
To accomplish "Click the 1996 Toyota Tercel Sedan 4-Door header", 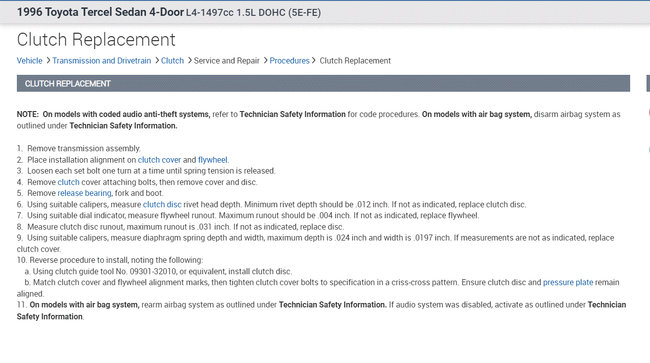I will click(x=100, y=12).
